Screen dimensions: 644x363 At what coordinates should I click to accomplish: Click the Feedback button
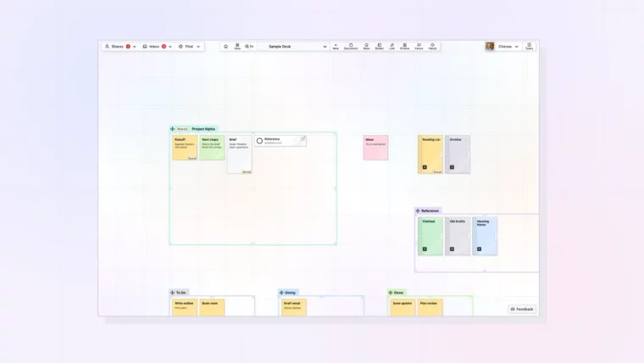pyautogui.click(x=522, y=310)
